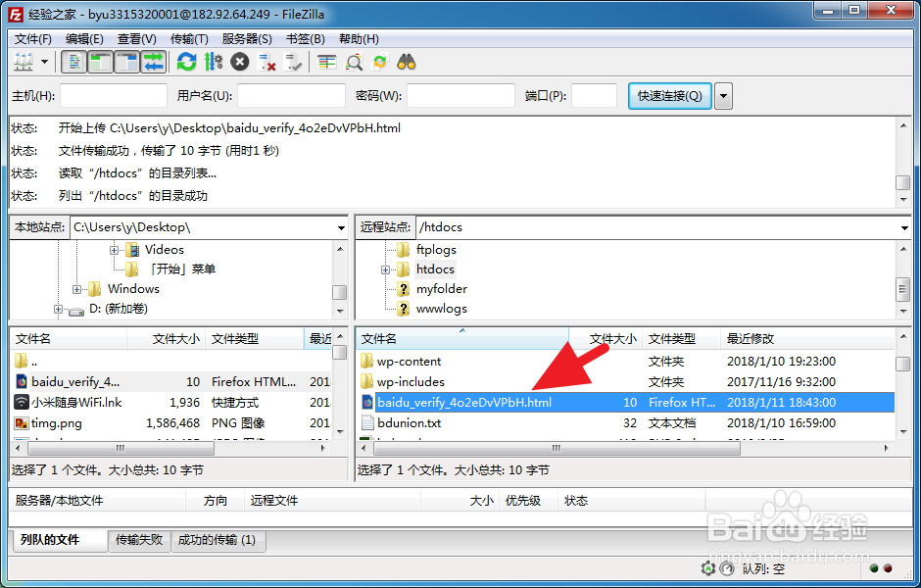The width and height of the screenshot is (921, 588).
Task: Refresh file and folder lists
Action: 187,62
